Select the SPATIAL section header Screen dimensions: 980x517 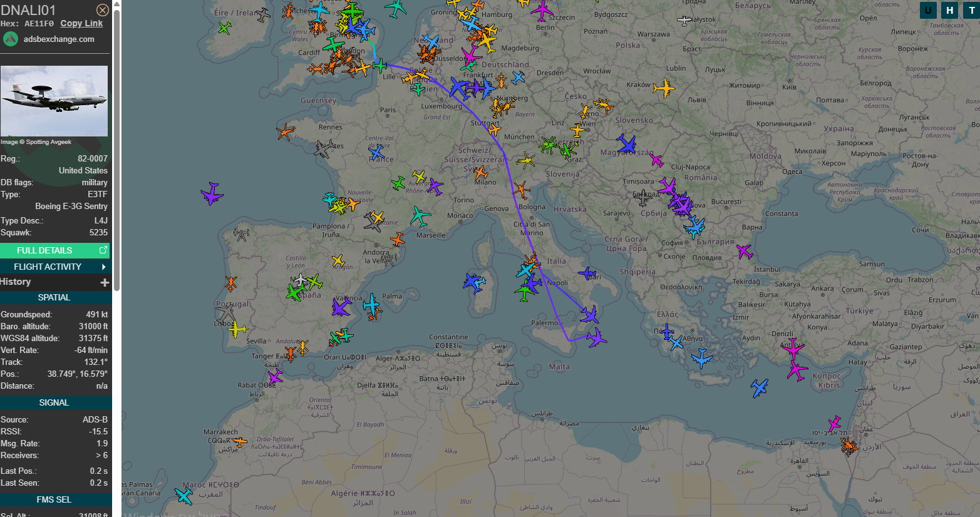point(54,297)
